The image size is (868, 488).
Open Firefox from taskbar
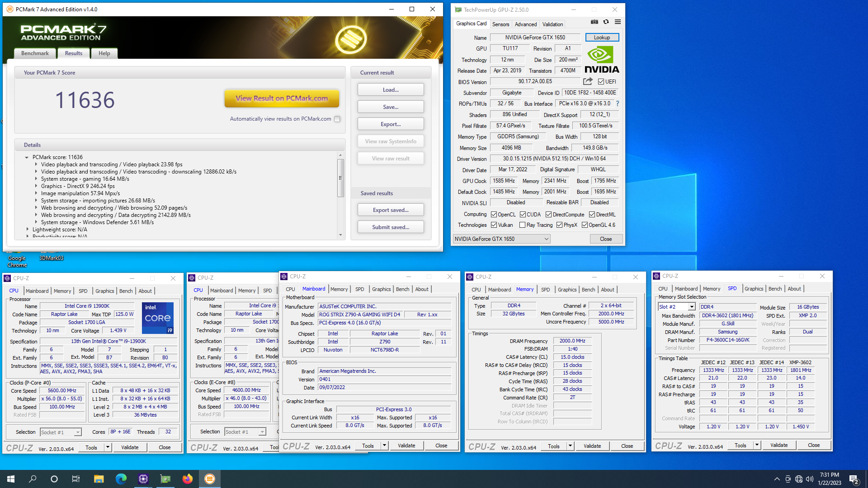coord(188,479)
